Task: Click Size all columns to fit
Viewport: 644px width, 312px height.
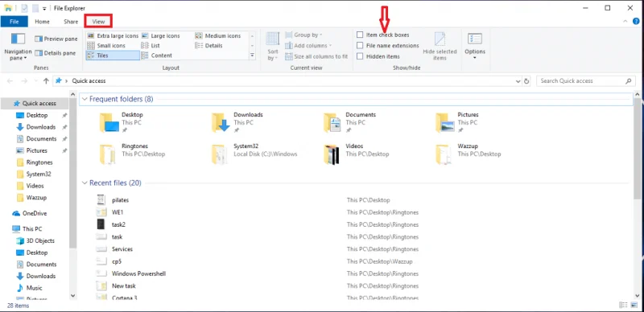Action: (316, 56)
